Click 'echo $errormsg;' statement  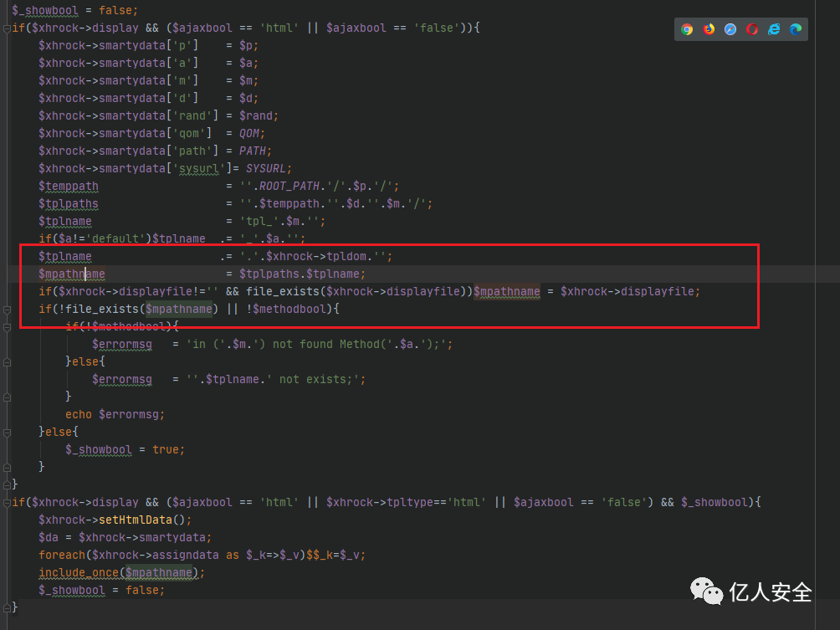click(115, 415)
